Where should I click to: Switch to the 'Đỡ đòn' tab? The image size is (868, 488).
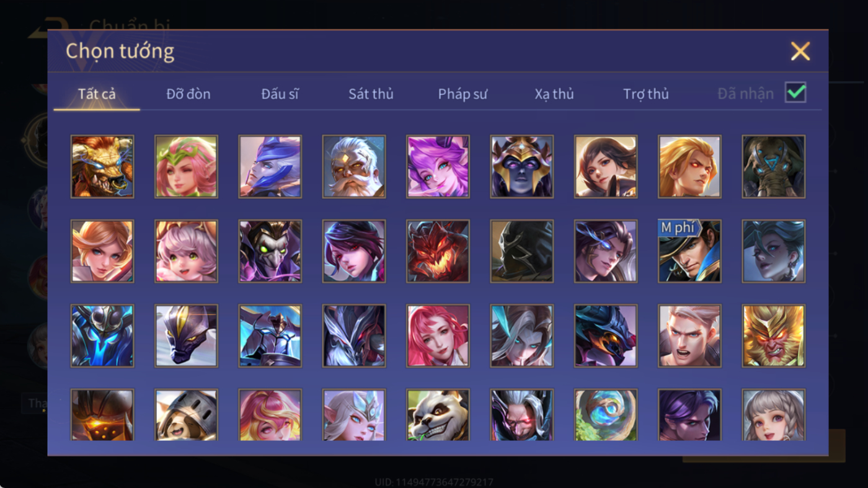point(188,94)
